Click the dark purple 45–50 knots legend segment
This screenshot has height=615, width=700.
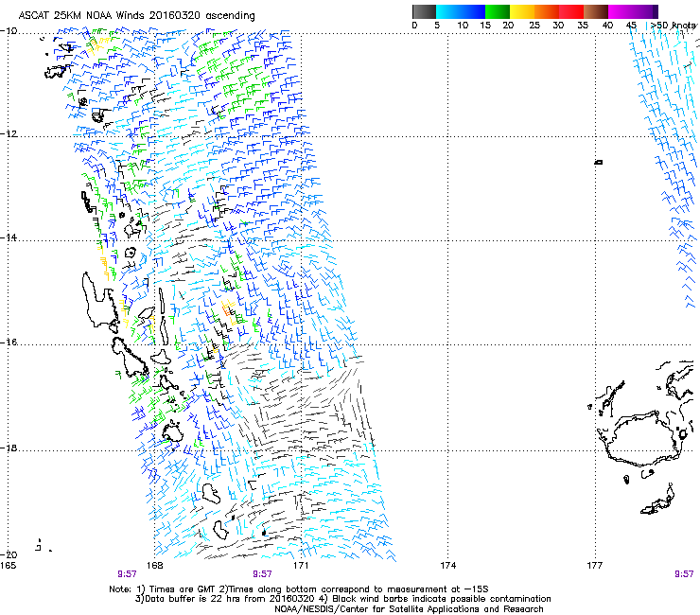pyautogui.click(x=645, y=11)
